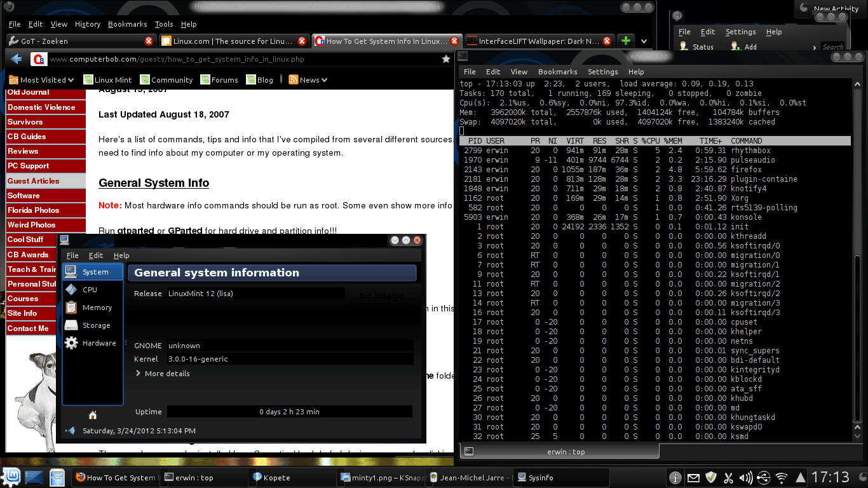The image size is (868, 488).
Task: Select the CPU category in Sysinfo
Action: [x=93, y=290]
